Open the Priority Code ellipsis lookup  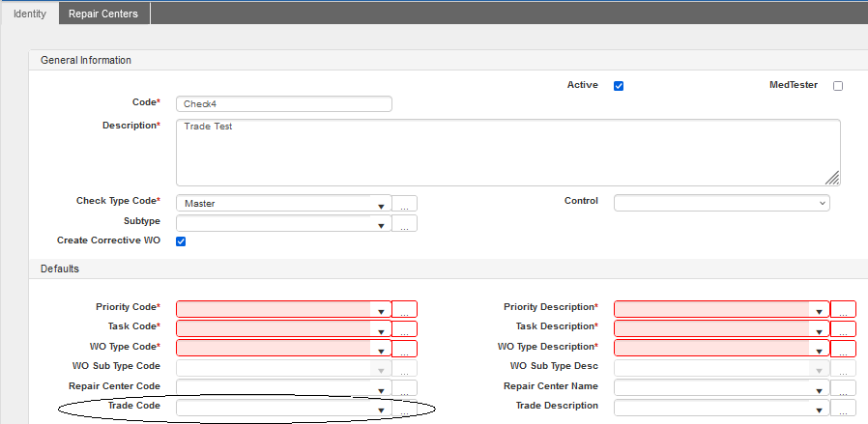[x=406, y=309]
